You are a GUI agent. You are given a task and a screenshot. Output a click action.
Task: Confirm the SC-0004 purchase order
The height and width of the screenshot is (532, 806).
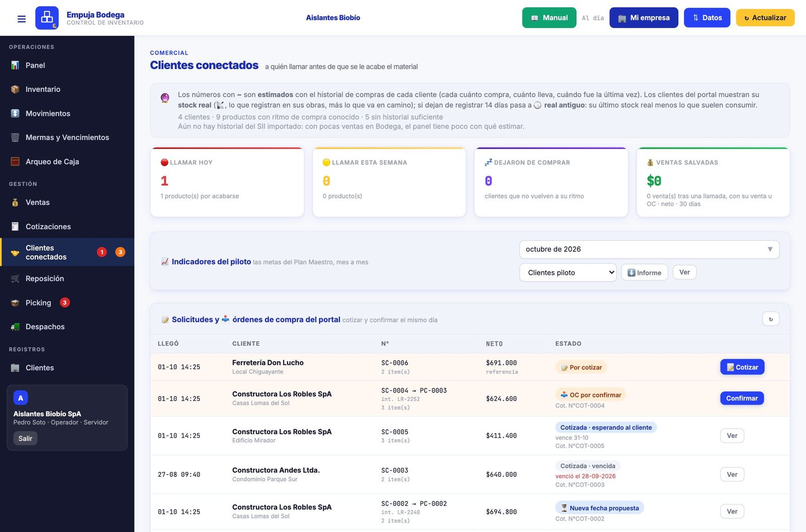pyautogui.click(x=742, y=398)
